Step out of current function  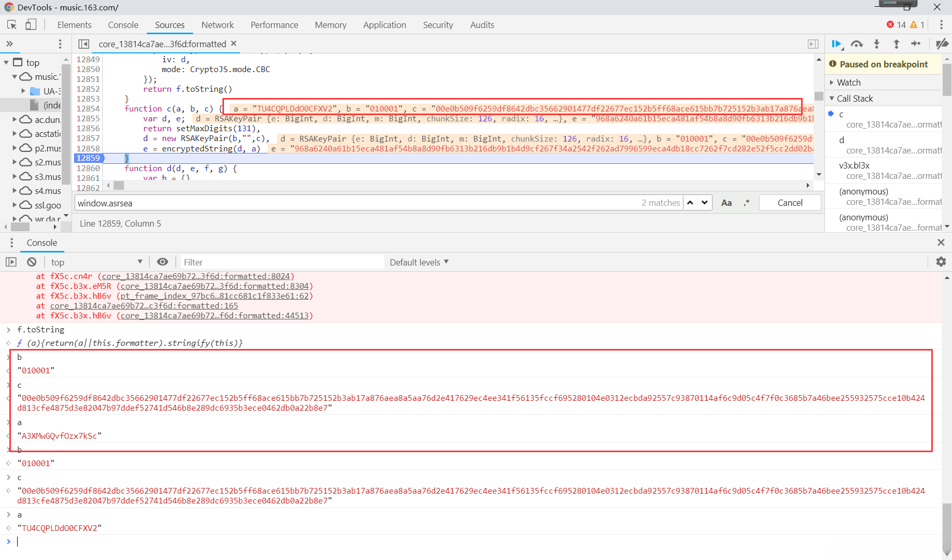[x=896, y=44]
